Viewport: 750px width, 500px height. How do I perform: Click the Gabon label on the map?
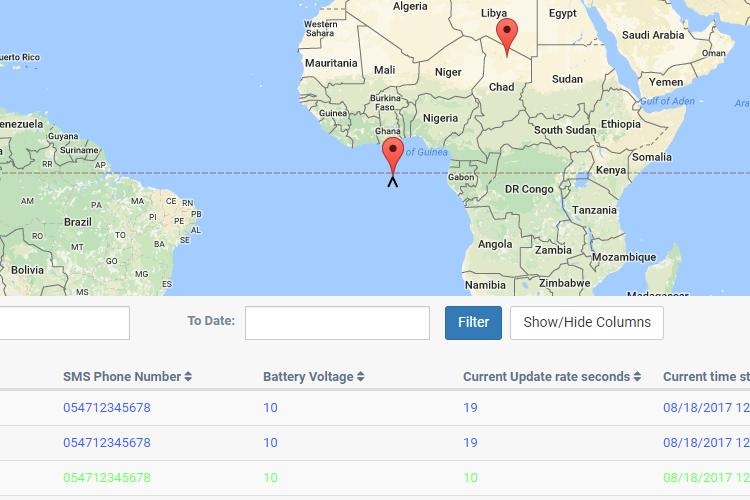click(x=461, y=178)
